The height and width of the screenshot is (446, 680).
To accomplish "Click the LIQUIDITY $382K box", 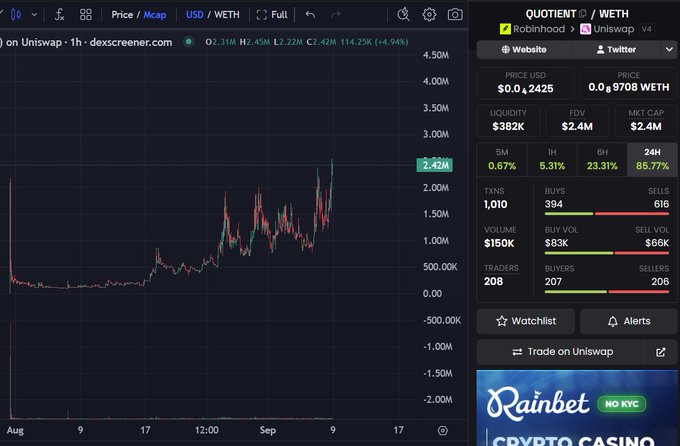I will 508,120.
